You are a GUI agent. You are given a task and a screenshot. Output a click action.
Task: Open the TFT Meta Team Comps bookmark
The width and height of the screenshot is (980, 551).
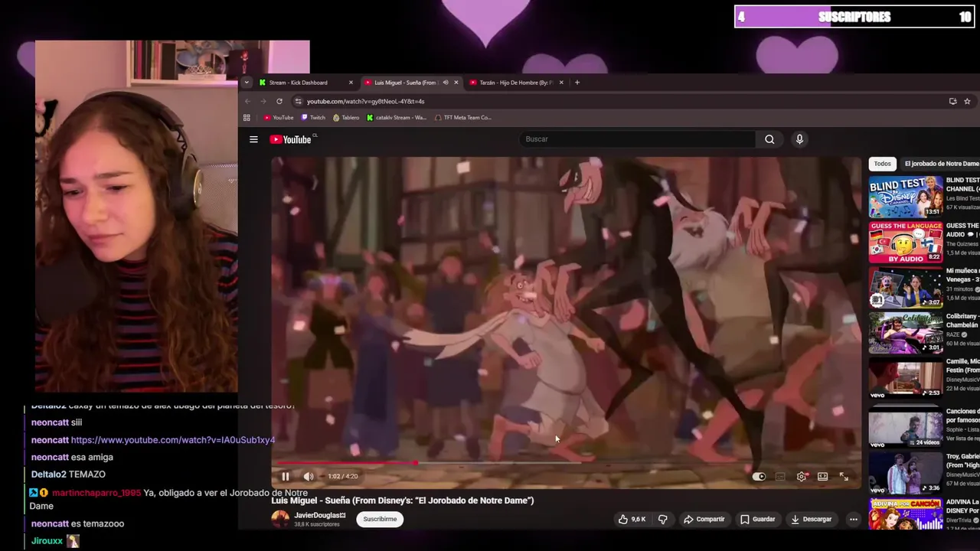pyautogui.click(x=462, y=118)
